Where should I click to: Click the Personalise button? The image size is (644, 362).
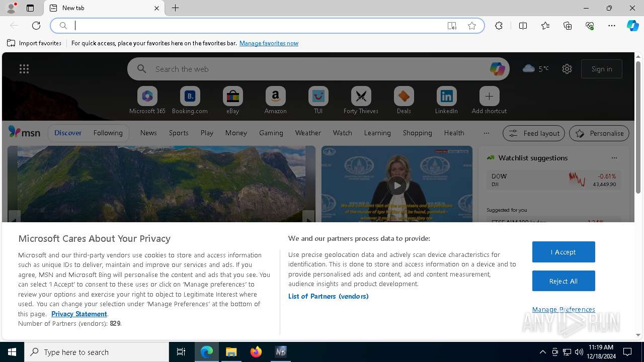(x=599, y=133)
